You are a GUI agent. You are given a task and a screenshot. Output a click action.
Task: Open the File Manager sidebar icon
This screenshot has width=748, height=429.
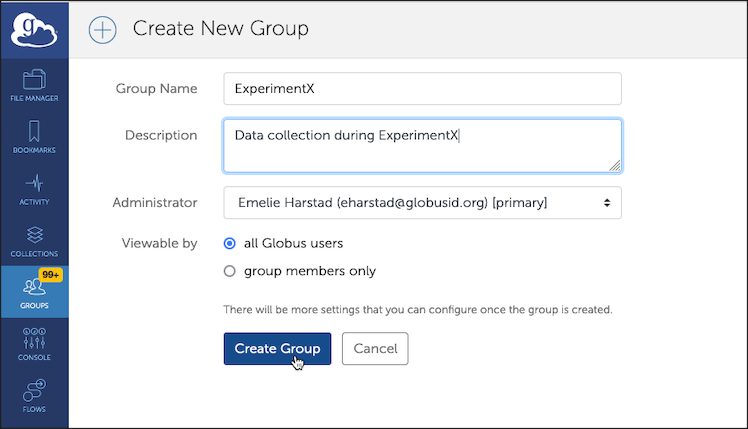[x=34, y=85]
